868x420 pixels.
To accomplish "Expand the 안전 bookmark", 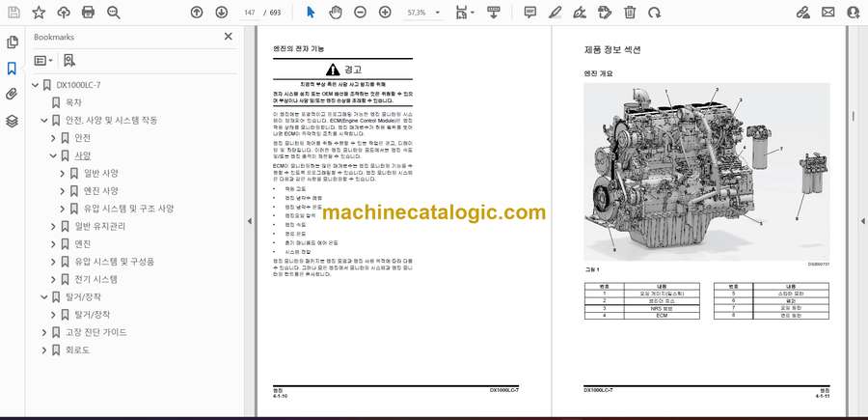I will [x=53, y=138].
